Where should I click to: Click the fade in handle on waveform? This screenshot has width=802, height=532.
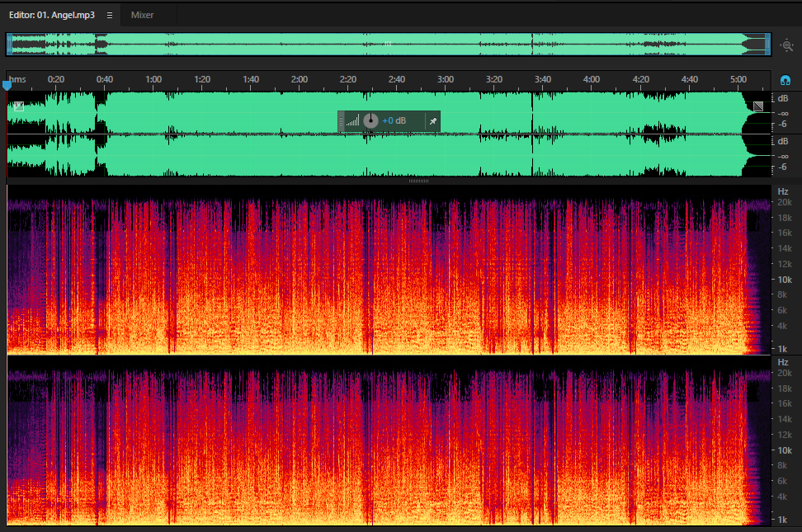coord(19,106)
